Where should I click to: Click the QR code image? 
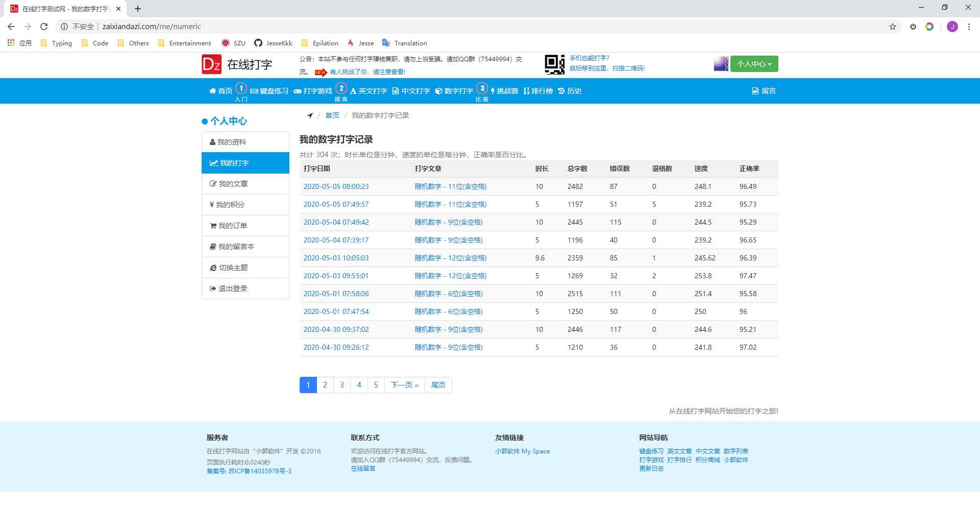click(x=554, y=64)
